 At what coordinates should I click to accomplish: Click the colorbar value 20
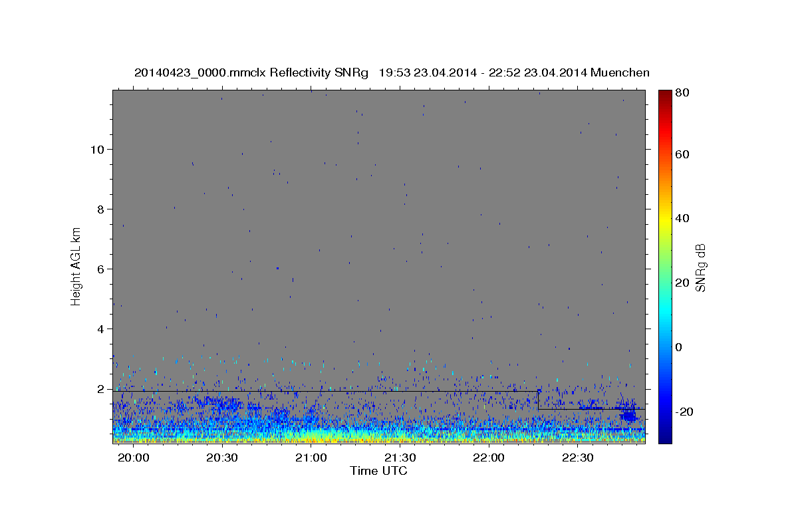click(x=682, y=283)
